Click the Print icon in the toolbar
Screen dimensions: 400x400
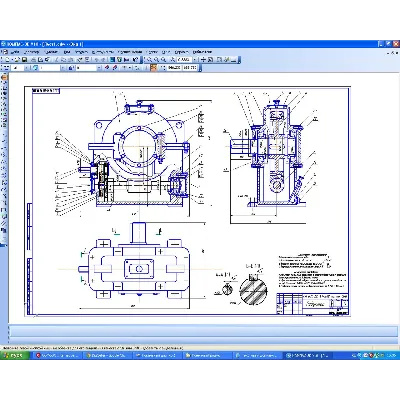click(x=33, y=60)
